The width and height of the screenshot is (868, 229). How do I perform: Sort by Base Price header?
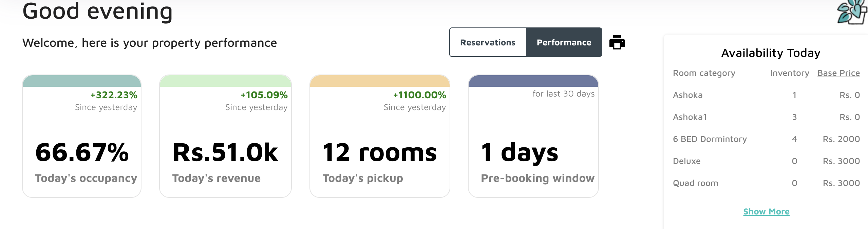click(x=838, y=73)
